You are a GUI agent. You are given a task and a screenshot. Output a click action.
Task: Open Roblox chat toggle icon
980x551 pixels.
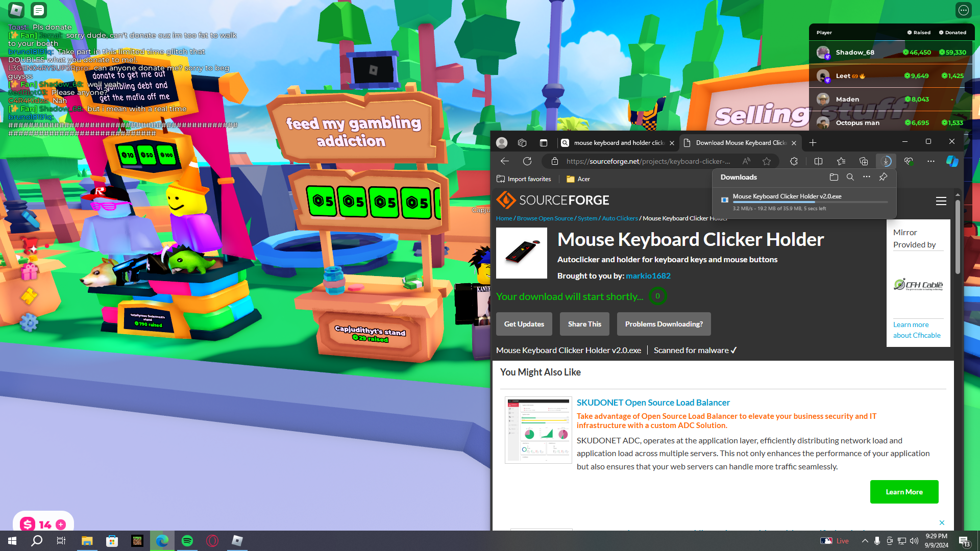pyautogui.click(x=39, y=10)
